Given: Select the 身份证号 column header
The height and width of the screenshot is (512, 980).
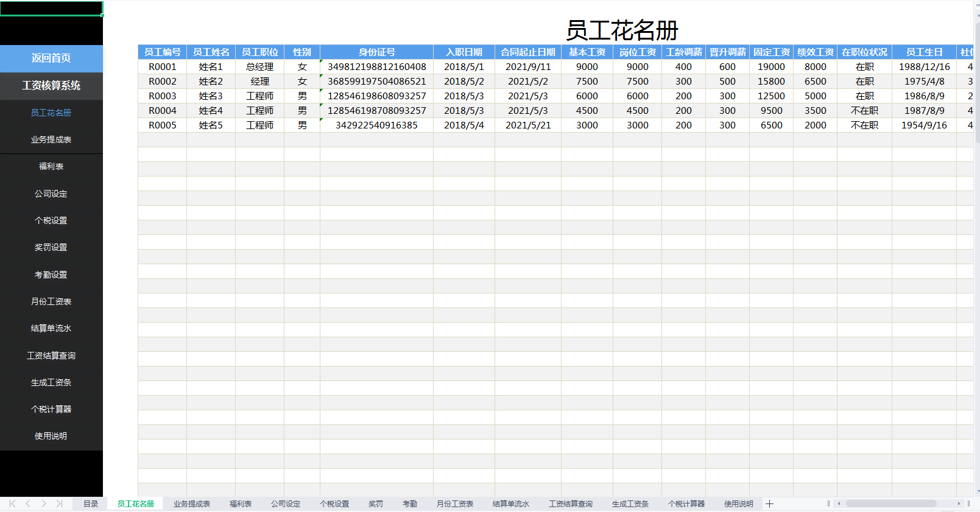Looking at the screenshot, I should 376,52.
